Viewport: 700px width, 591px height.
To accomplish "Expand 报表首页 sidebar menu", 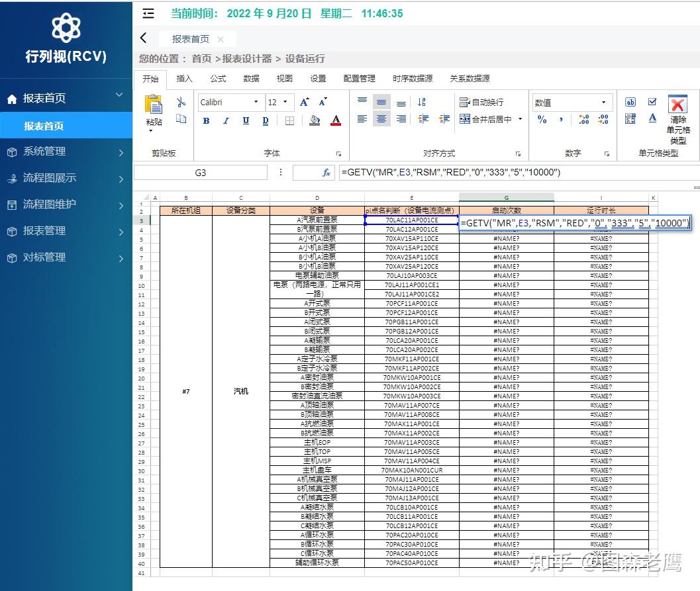I will [66, 98].
